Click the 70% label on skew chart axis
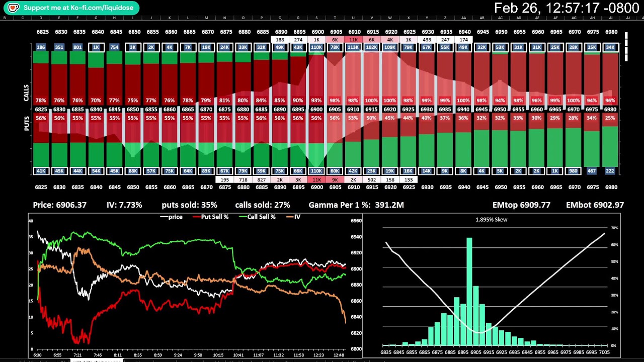The image size is (644, 362). (614, 228)
